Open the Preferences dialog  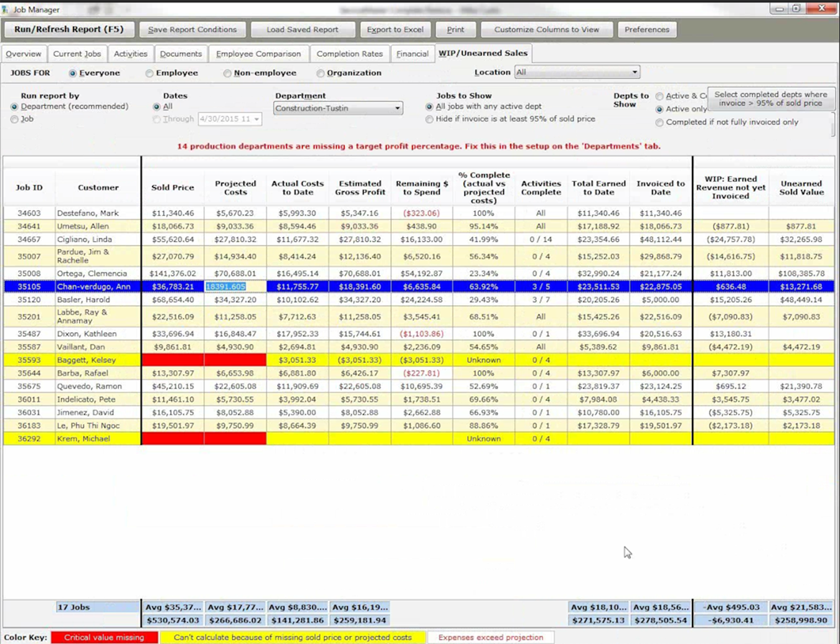(647, 29)
